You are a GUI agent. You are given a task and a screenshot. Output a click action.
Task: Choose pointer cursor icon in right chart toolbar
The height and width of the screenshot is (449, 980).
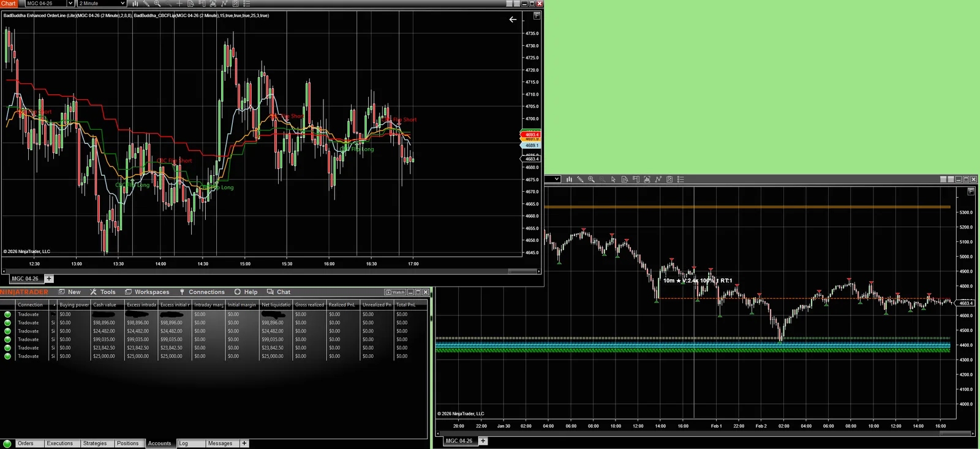[x=613, y=179]
